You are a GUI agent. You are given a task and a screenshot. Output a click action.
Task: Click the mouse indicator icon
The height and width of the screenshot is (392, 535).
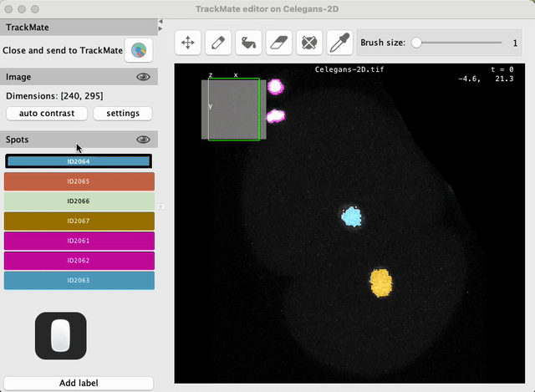pyautogui.click(x=61, y=336)
